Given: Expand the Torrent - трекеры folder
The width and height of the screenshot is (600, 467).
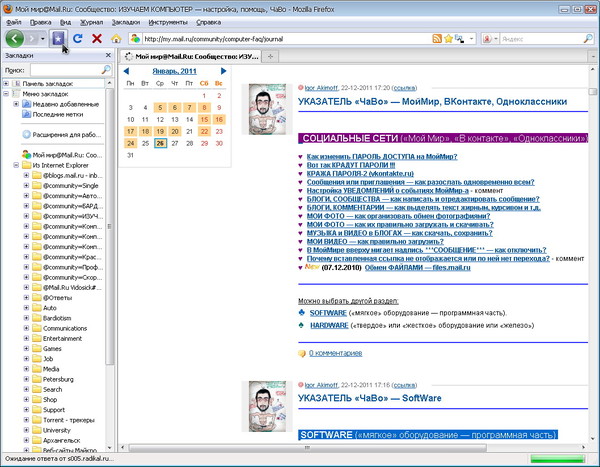Looking at the screenshot, I should point(26,420).
